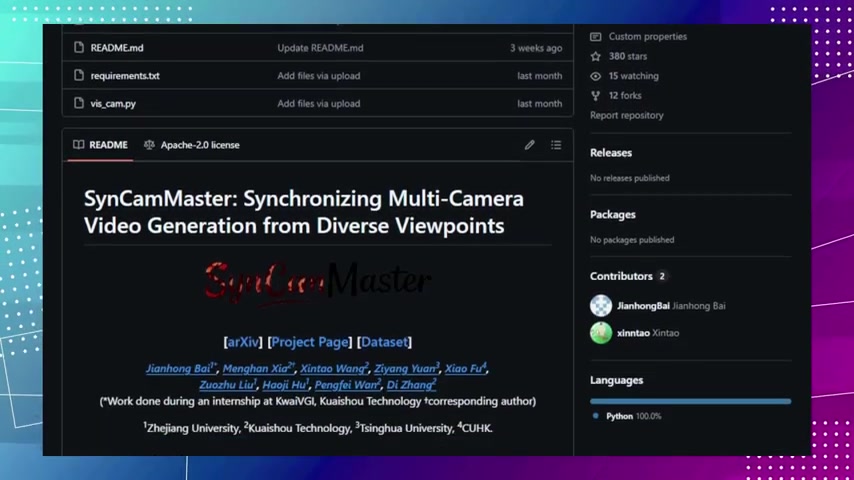Image resolution: width=854 pixels, height=480 pixels.
Task: Open the arXiv paper link
Action: pos(243,342)
